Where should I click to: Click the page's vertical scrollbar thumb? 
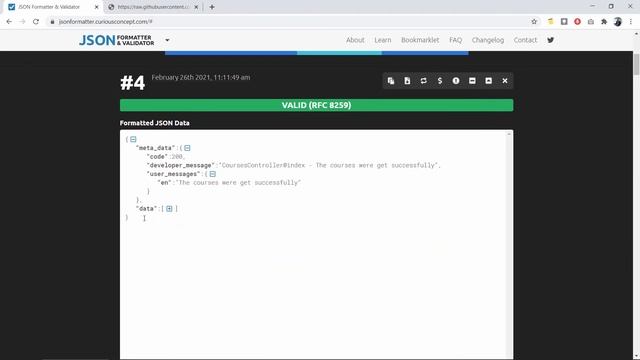[636, 64]
